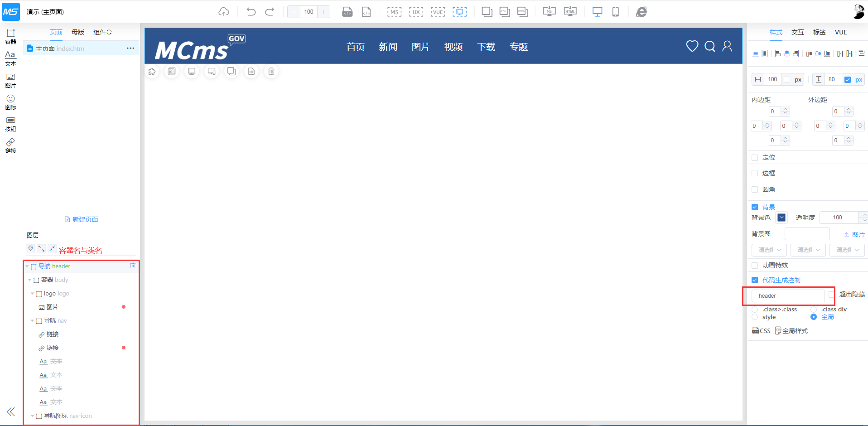Open the options menu for 主页面 index.htm

point(130,48)
